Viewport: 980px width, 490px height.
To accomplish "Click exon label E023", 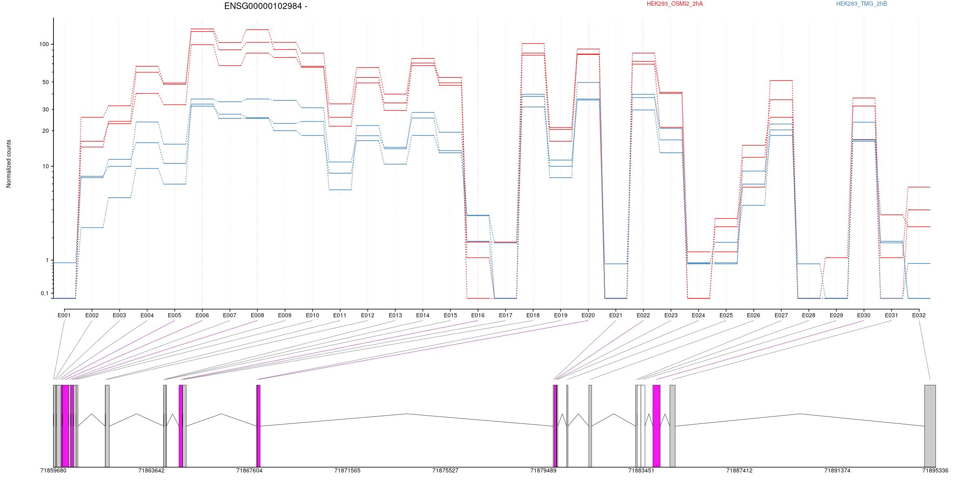I will click(671, 315).
